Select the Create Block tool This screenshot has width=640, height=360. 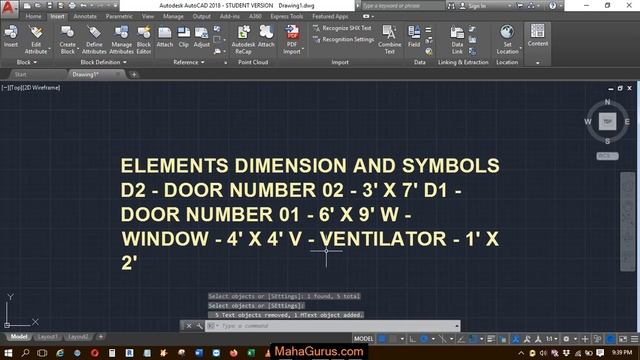click(67, 39)
